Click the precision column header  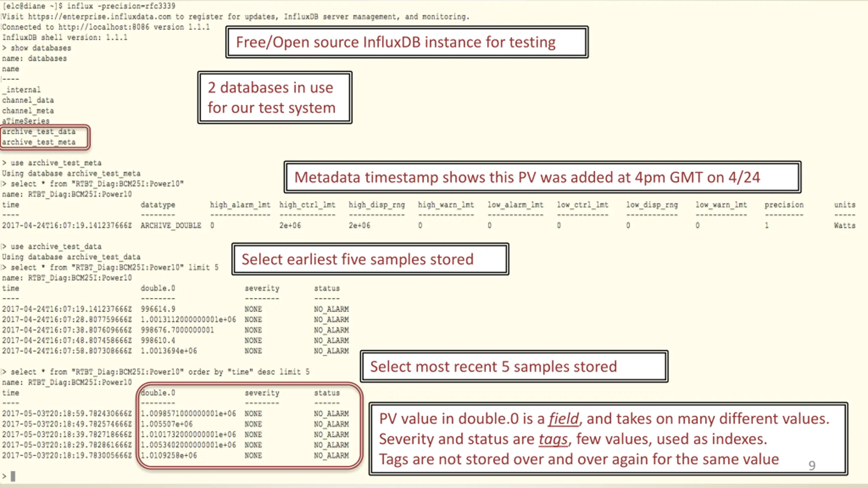pyautogui.click(x=784, y=205)
